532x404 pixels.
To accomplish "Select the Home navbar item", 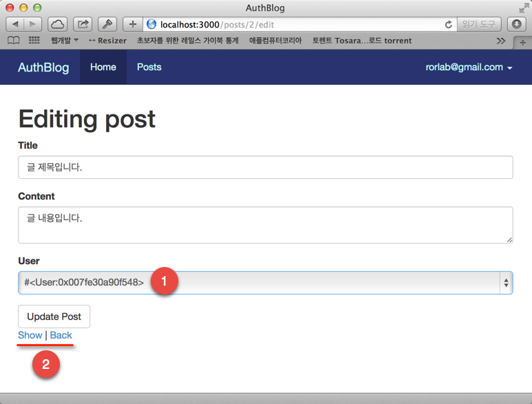I will [x=103, y=67].
